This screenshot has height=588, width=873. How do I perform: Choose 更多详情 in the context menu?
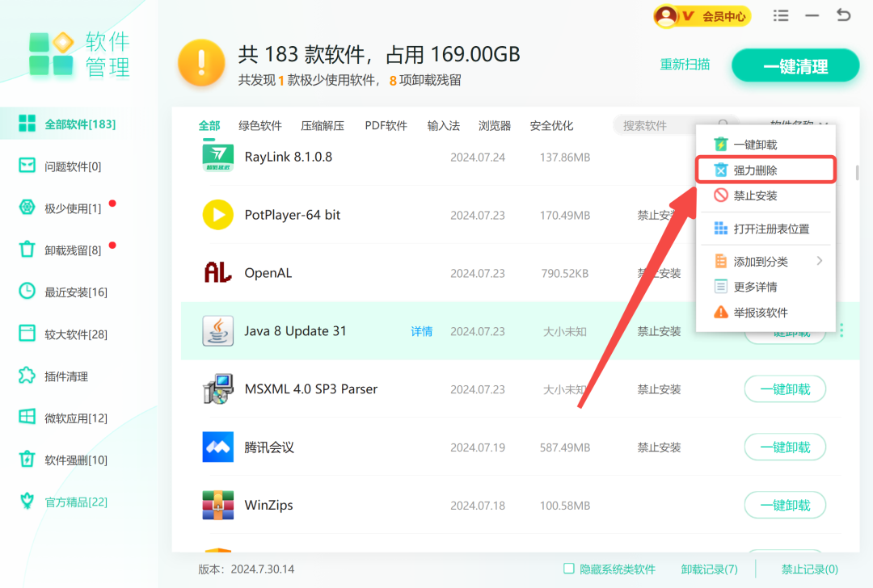pos(765,287)
